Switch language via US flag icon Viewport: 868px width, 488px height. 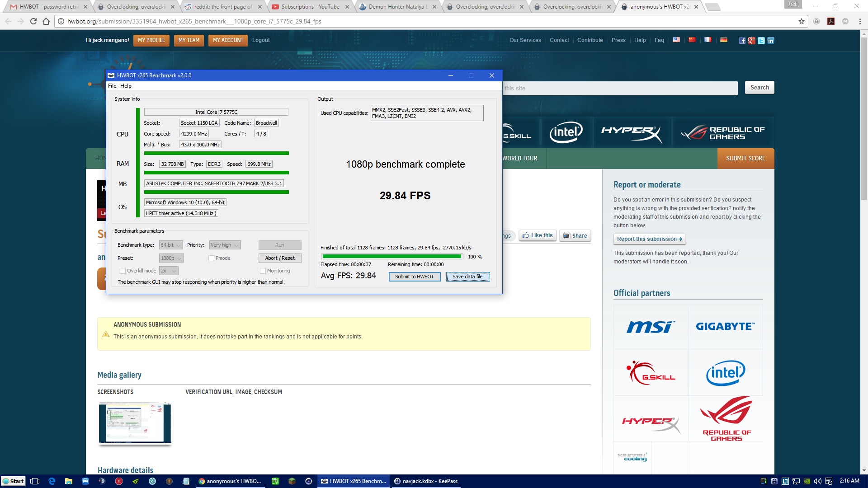pyautogui.click(x=676, y=40)
